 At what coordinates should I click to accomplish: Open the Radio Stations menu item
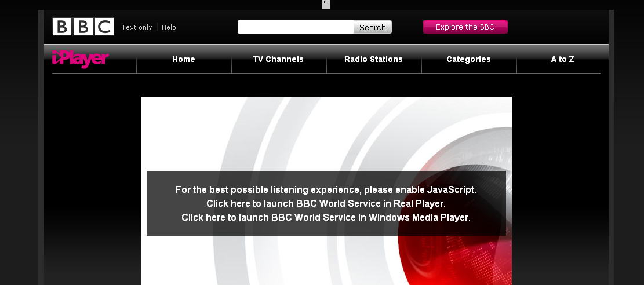coord(373,59)
